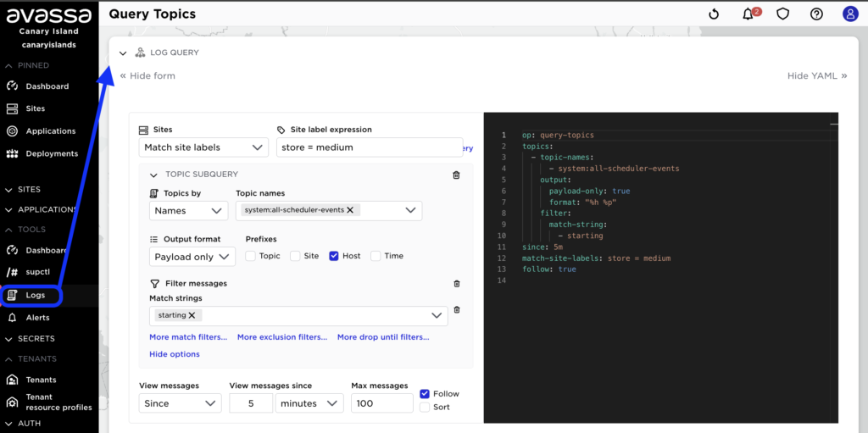Open the Output format Payload only dropdown
The height and width of the screenshot is (433, 868).
192,257
